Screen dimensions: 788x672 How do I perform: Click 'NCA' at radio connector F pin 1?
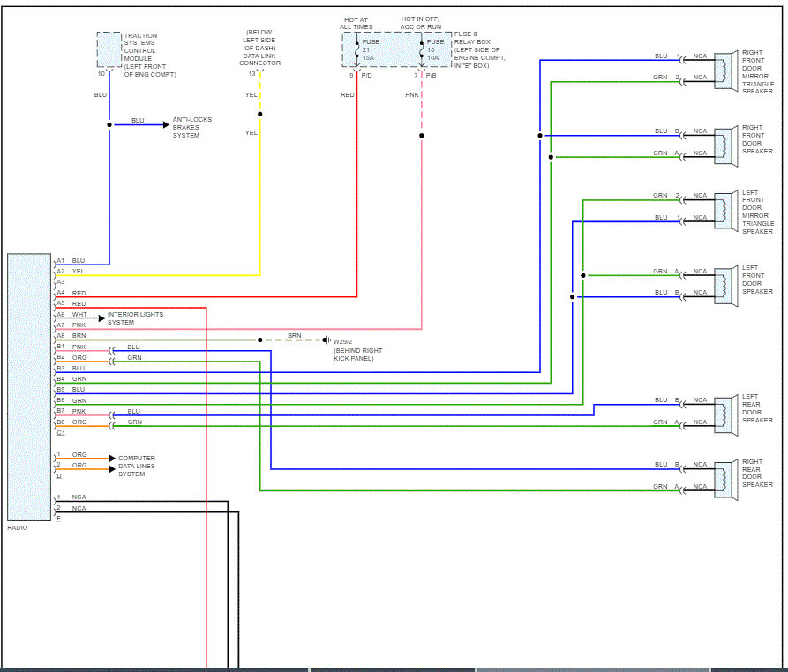tap(79, 497)
